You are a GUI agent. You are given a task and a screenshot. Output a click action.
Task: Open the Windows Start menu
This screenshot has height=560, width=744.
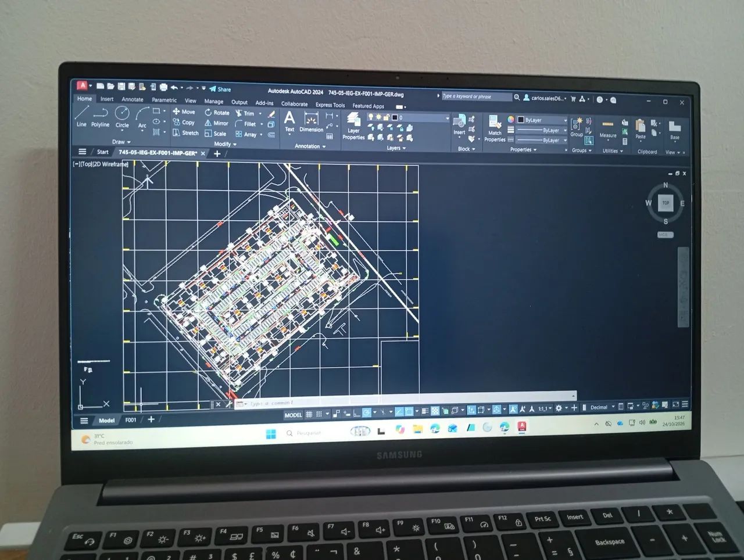(x=271, y=434)
